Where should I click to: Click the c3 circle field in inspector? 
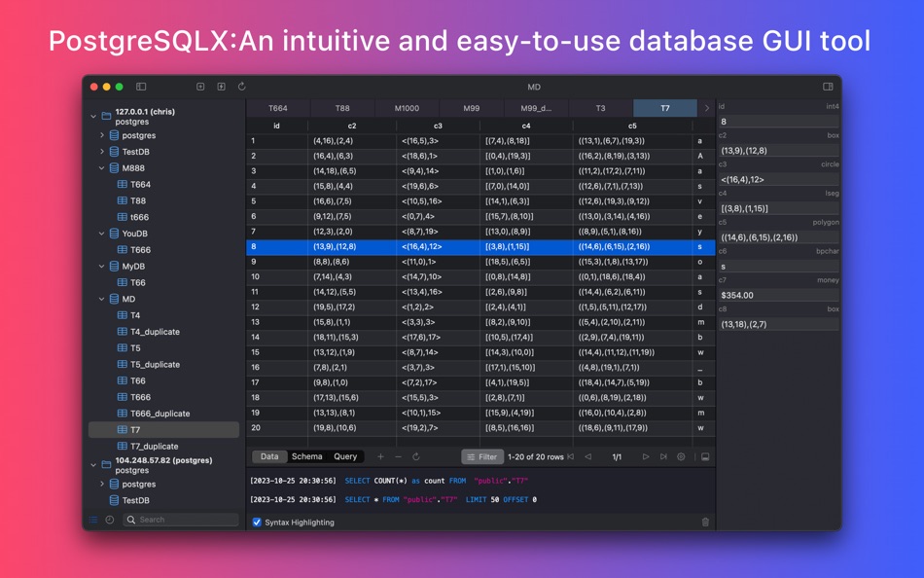pos(778,180)
